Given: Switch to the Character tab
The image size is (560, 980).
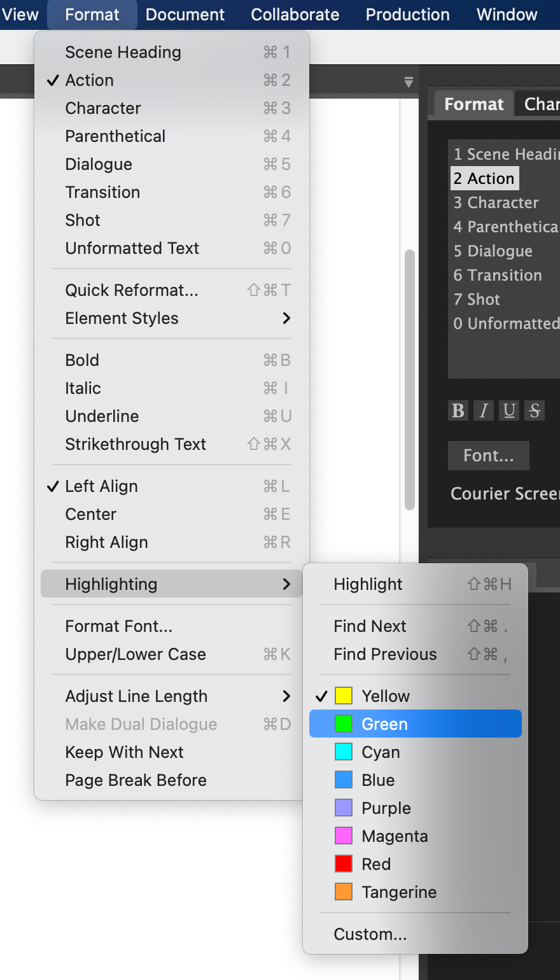Looking at the screenshot, I should tap(544, 103).
